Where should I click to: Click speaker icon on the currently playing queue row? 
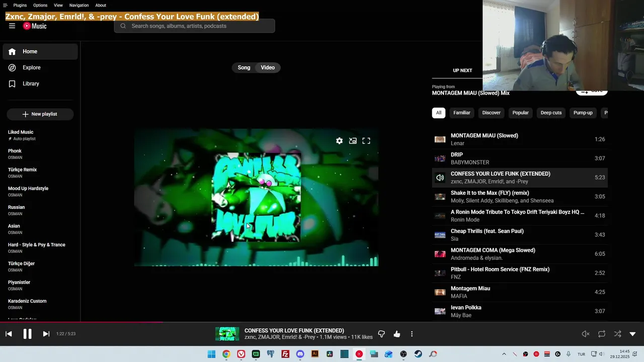coord(440,177)
